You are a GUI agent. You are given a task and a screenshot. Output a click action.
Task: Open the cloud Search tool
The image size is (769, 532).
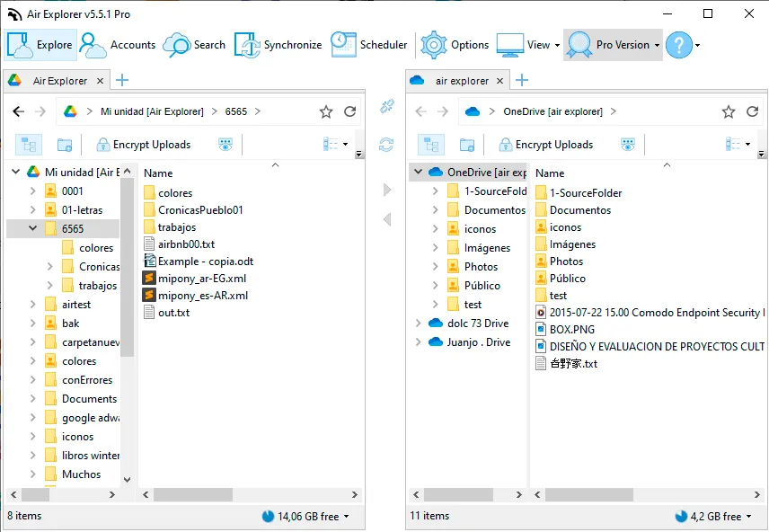click(x=194, y=45)
